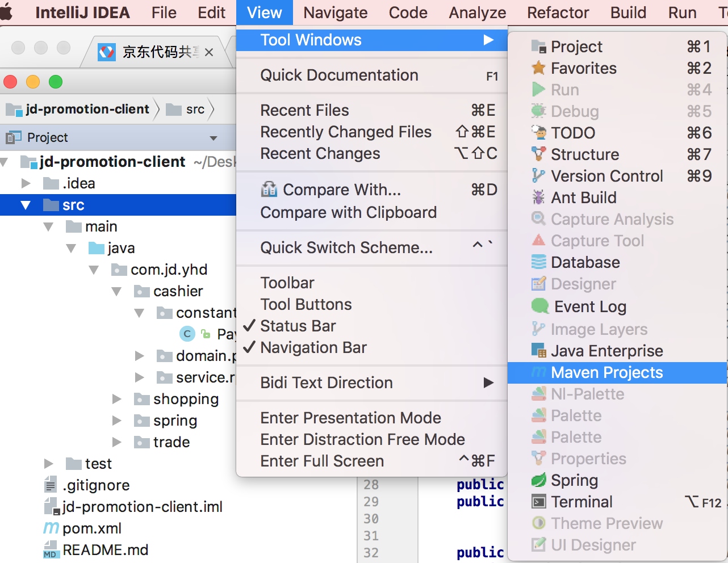Collapse the jd-promotion-client root node
Viewport: 728px width, 563px height.
tap(5, 162)
